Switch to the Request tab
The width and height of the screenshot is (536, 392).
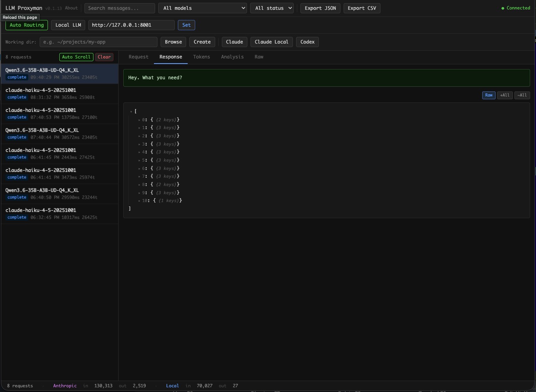[139, 57]
